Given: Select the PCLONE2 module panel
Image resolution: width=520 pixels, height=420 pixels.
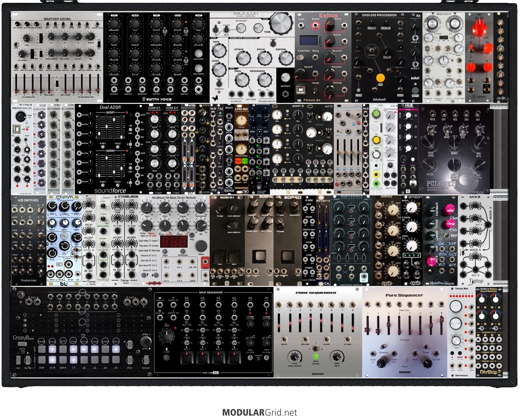Looking at the screenshot, I should (x=455, y=149).
